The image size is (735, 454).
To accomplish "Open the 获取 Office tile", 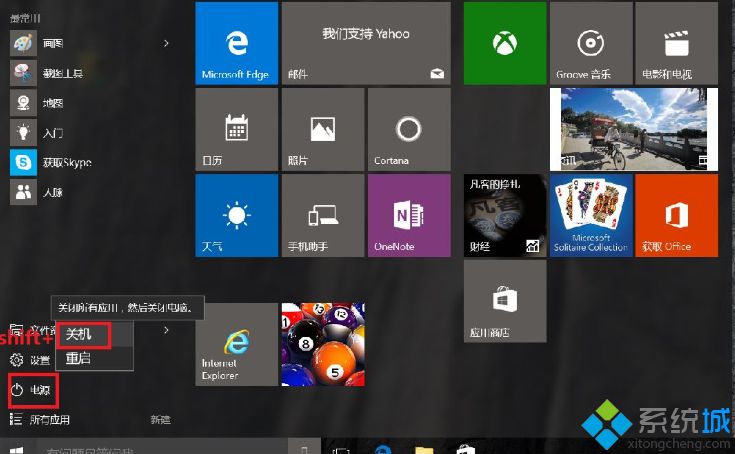I will (676, 216).
